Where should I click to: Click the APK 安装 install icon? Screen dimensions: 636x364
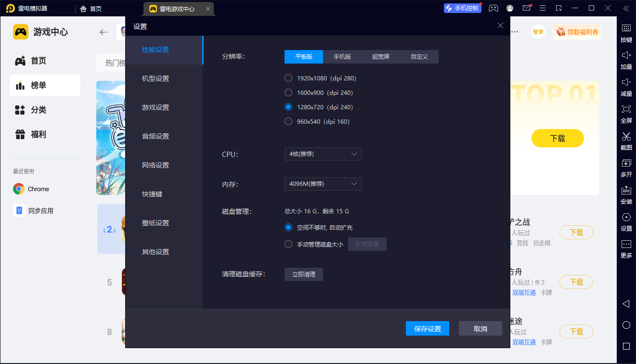click(x=626, y=196)
